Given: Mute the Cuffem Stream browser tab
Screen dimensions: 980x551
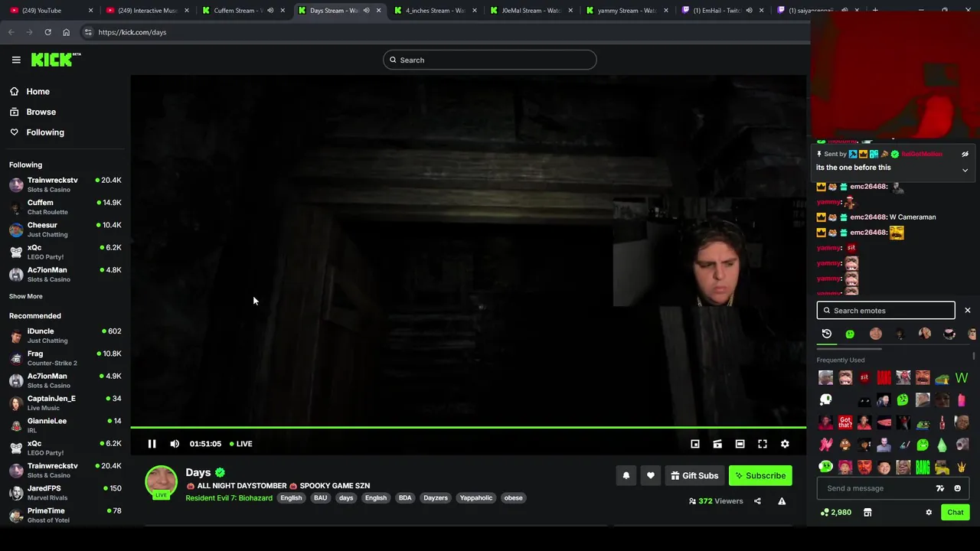Looking at the screenshot, I should (x=269, y=11).
